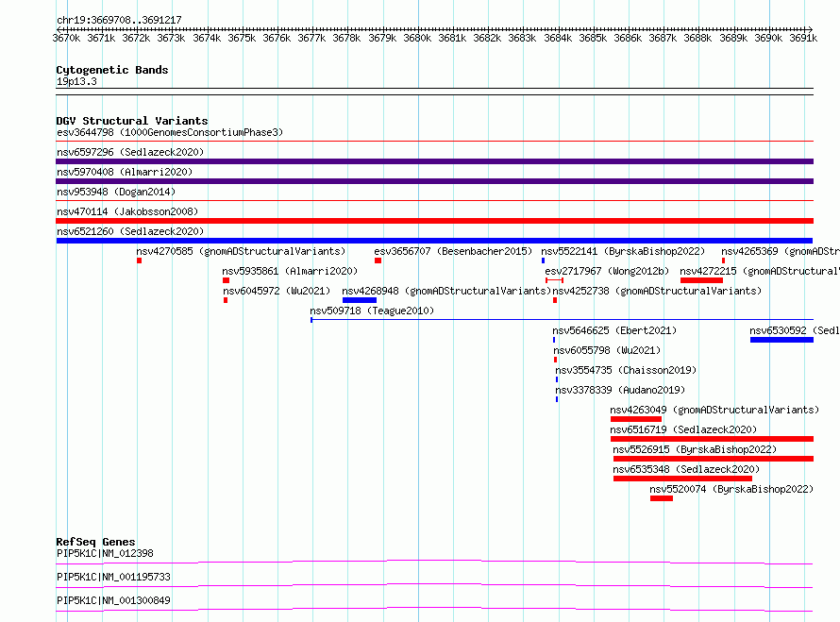Select PIP5K1C|NM_001195733 transcript label

tap(113, 577)
